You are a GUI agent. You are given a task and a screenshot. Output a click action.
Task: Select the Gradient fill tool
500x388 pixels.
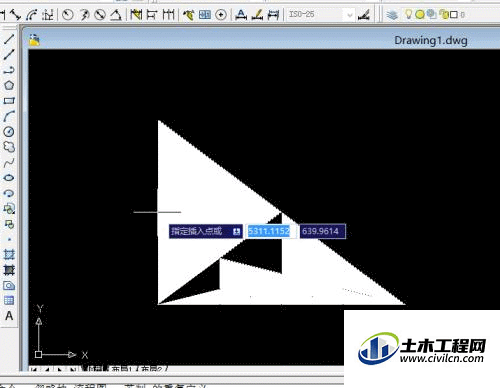(x=9, y=270)
